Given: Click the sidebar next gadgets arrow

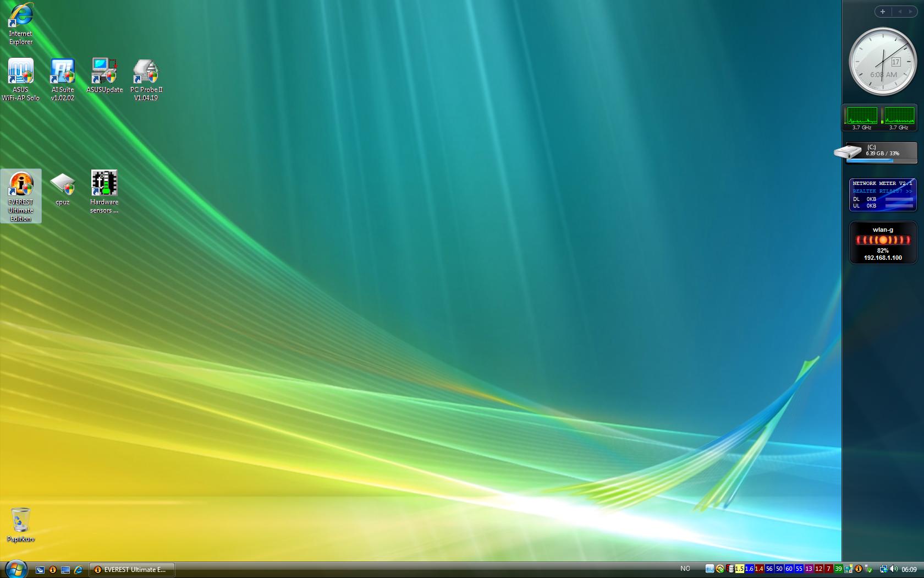Looking at the screenshot, I should (910, 12).
